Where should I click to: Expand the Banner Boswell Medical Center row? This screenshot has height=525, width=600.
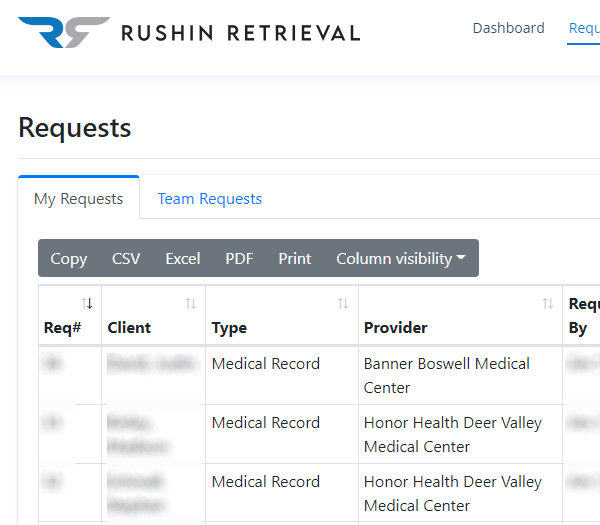point(53,364)
